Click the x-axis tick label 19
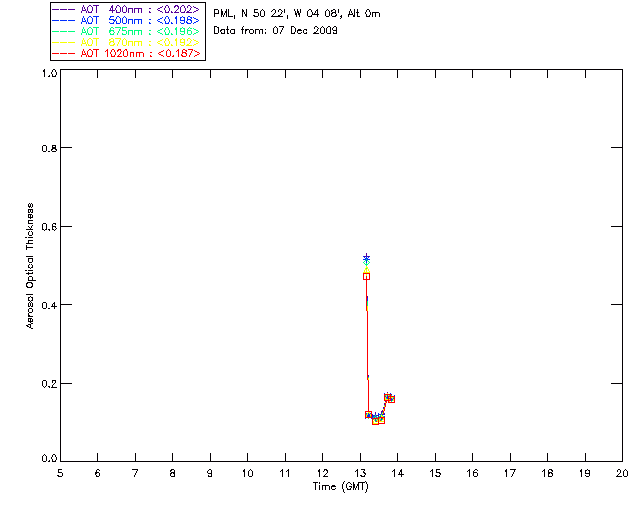Image resolution: width=640 pixels, height=512 pixels. pyautogui.click(x=585, y=473)
